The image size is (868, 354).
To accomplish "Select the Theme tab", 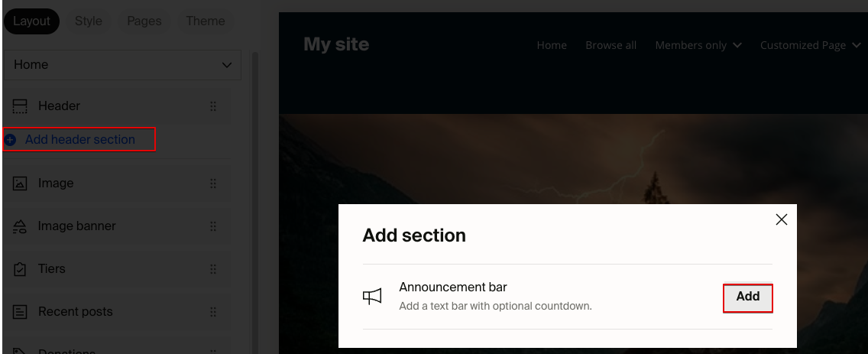I will 206,21.
